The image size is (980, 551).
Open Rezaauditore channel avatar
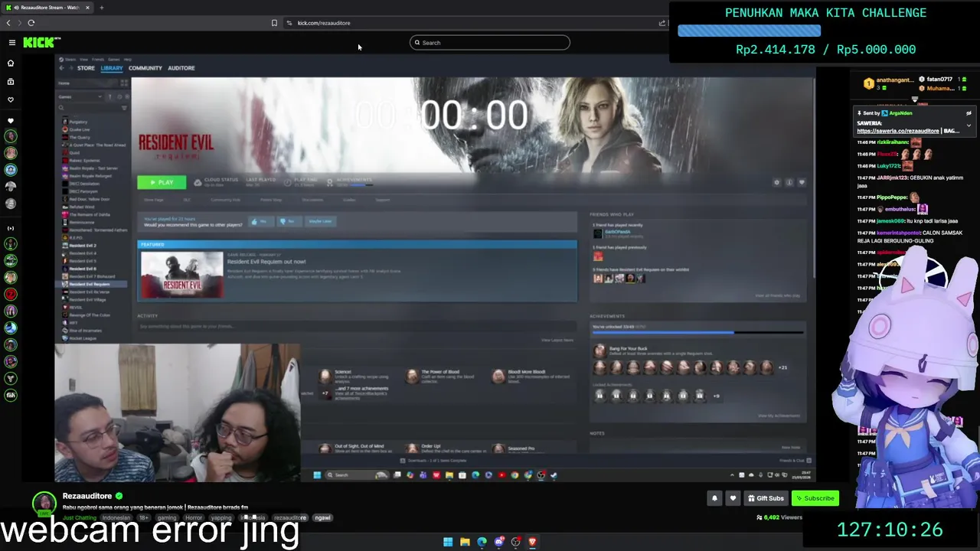44,504
